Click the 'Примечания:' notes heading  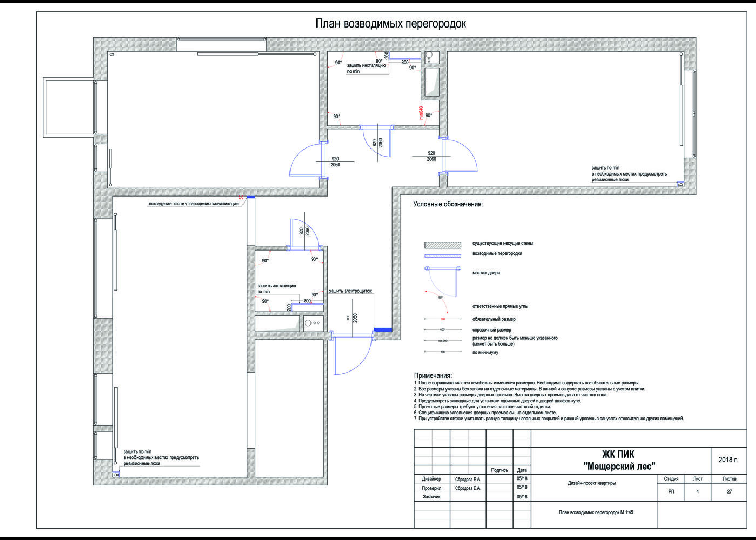click(x=433, y=375)
